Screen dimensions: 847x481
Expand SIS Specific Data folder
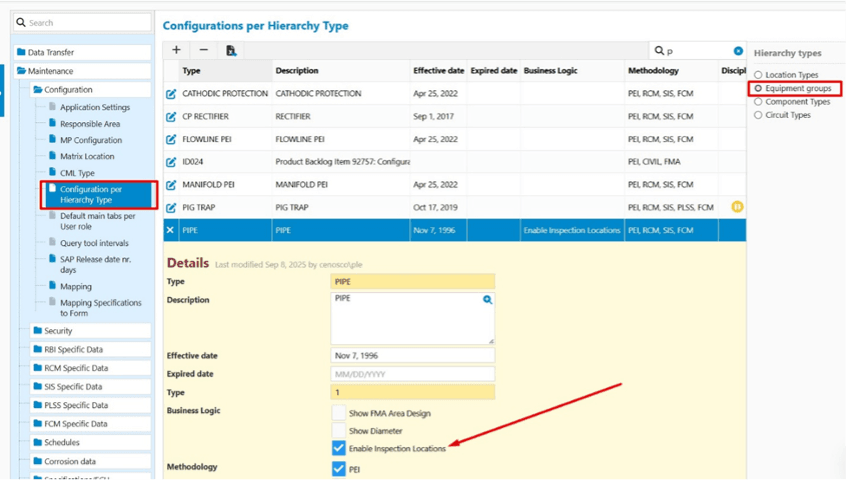[x=90, y=387]
